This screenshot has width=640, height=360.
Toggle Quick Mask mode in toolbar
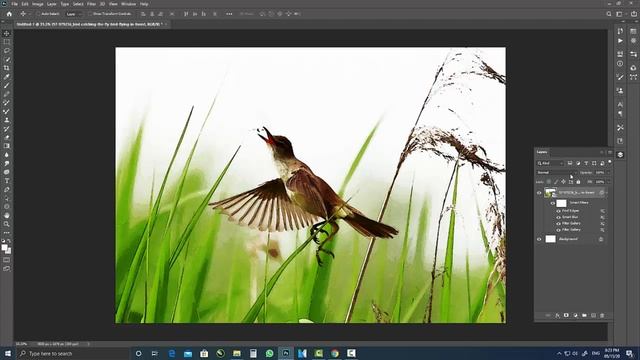(7, 260)
